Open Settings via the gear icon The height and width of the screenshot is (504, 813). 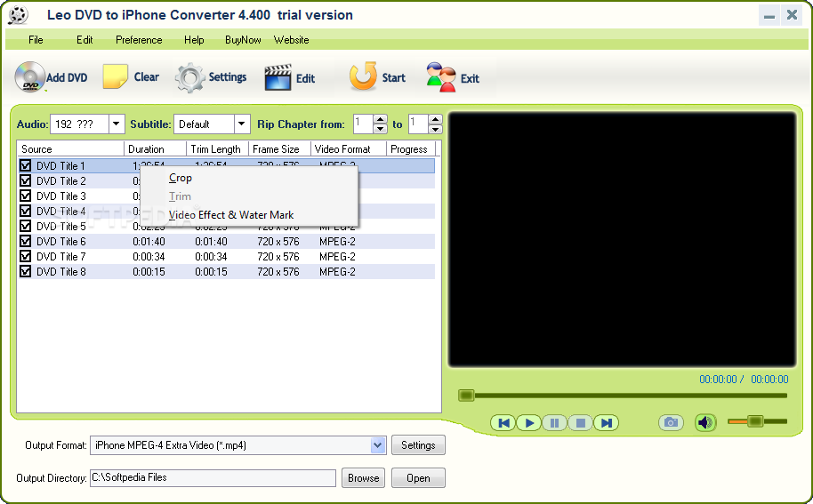189,77
